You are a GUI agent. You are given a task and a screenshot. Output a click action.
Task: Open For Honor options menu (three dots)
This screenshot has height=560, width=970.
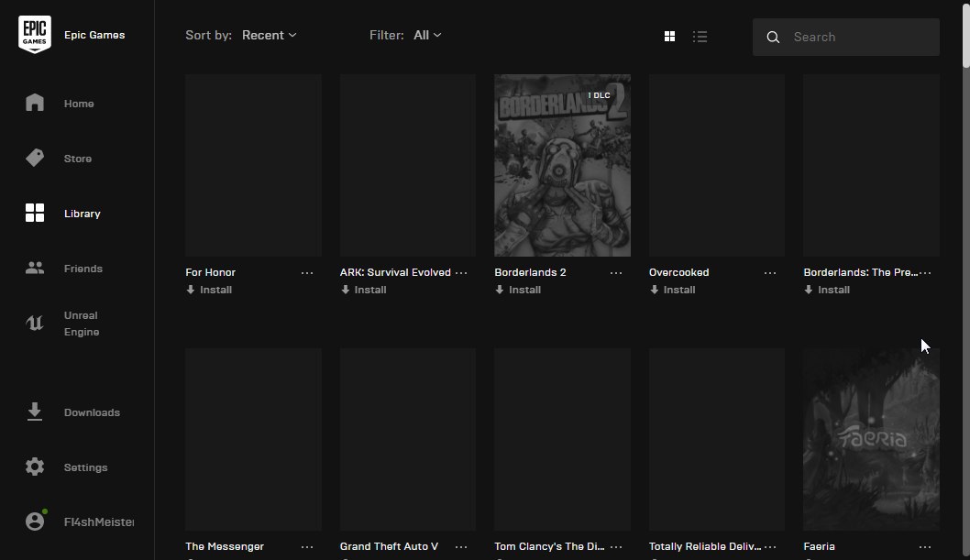point(307,272)
